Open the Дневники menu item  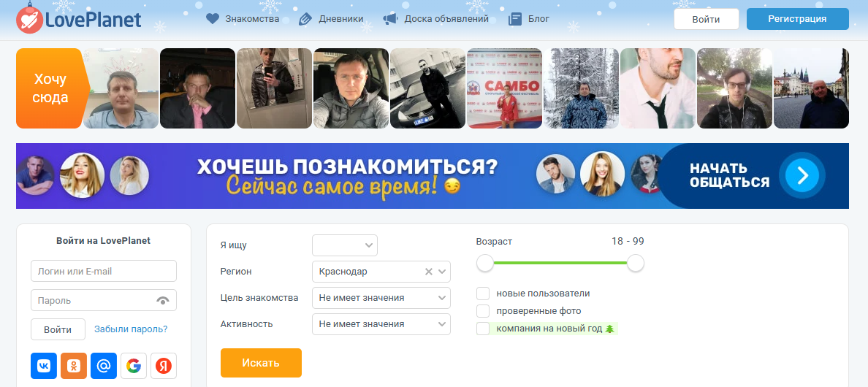click(x=331, y=19)
